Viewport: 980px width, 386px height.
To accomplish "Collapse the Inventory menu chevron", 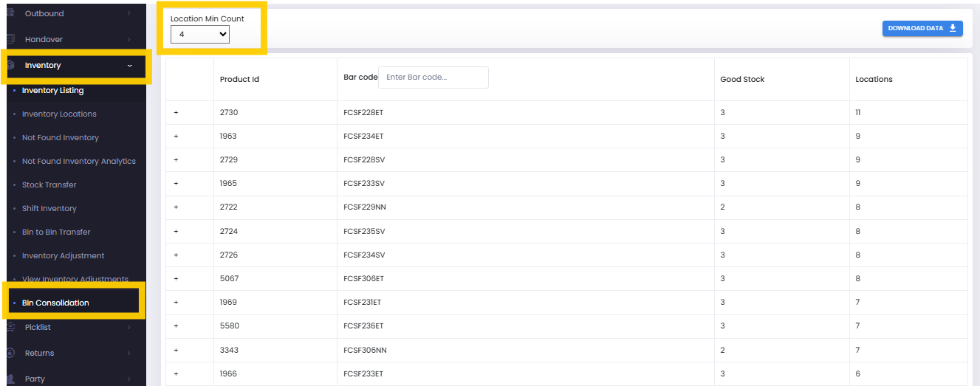I will coord(130,66).
